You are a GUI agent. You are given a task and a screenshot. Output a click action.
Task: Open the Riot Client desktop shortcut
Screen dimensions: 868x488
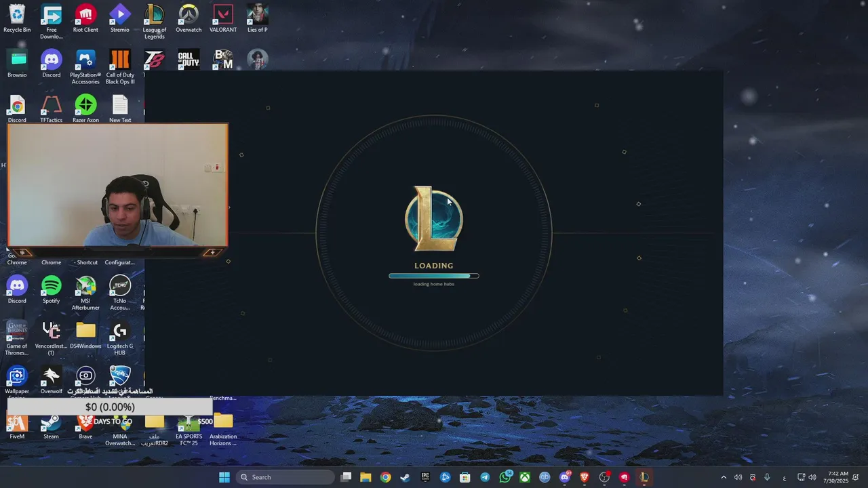click(85, 18)
